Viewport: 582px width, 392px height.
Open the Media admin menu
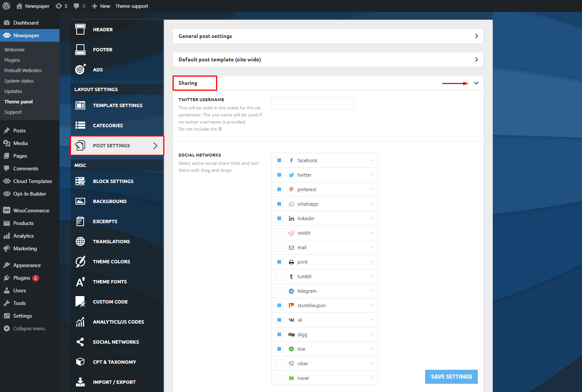click(x=30, y=143)
